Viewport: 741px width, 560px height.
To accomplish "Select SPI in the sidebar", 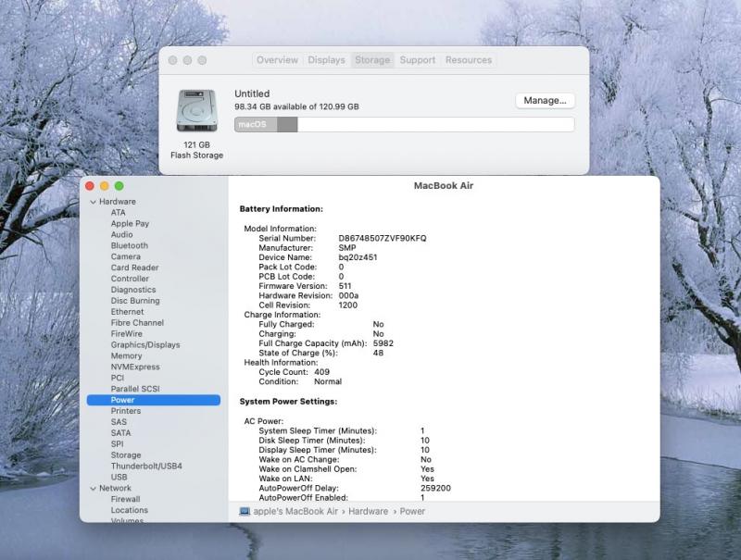I will pos(118,444).
